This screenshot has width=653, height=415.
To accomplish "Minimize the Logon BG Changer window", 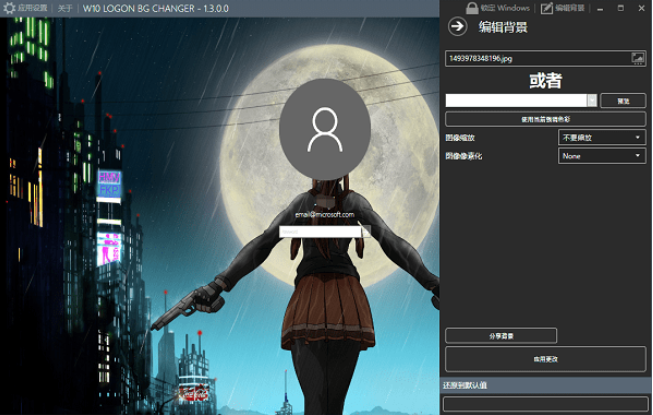I will point(600,8).
